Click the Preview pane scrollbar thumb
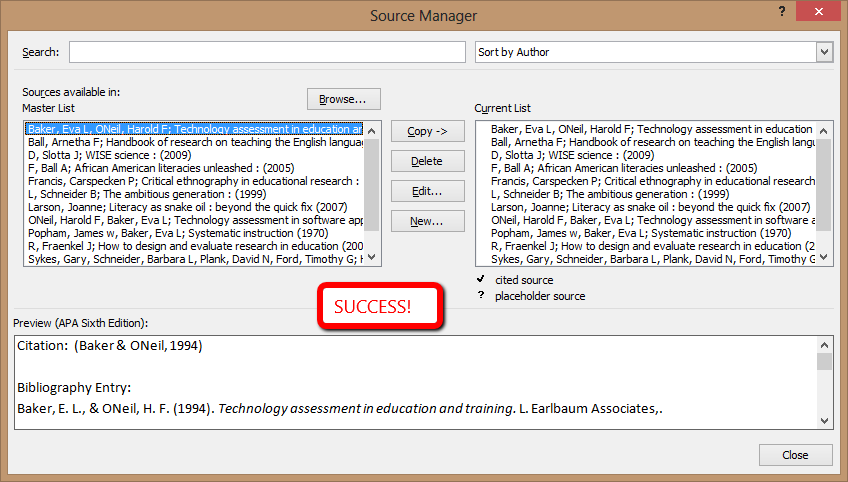 coord(824,362)
